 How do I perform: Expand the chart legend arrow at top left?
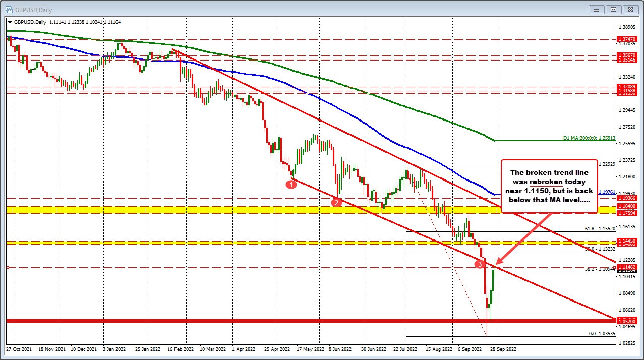coord(10,22)
